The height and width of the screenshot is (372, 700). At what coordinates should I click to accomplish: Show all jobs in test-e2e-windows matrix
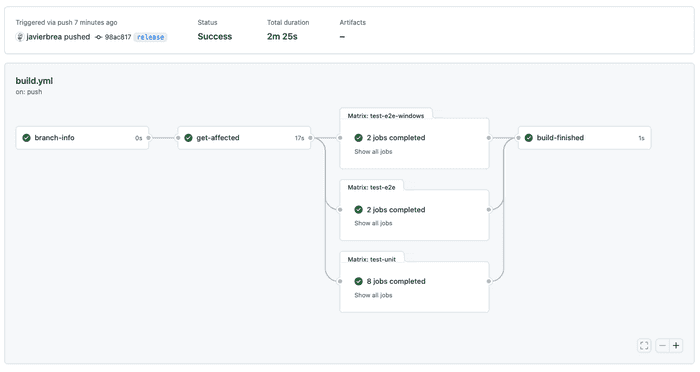click(x=373, y=152)
